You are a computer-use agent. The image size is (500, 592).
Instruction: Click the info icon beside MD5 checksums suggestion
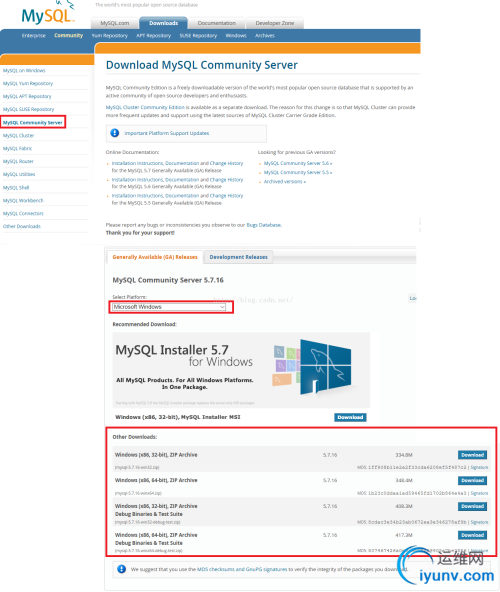[121, 569]
